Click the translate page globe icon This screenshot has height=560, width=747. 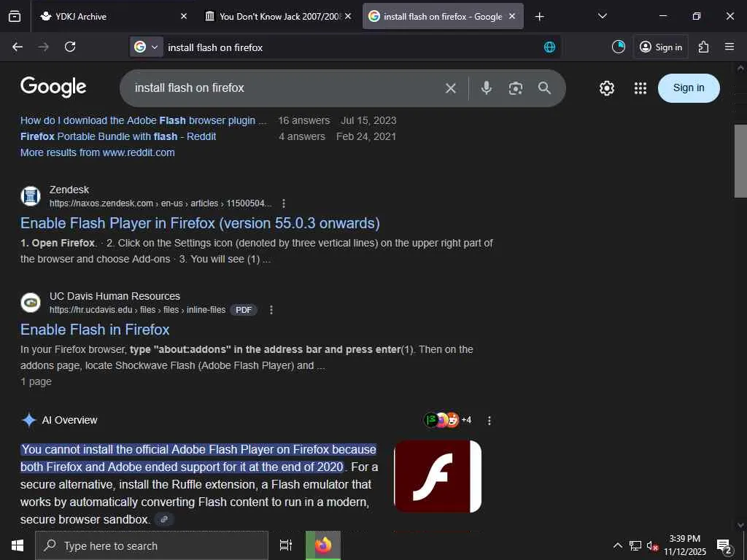(549, 47)
